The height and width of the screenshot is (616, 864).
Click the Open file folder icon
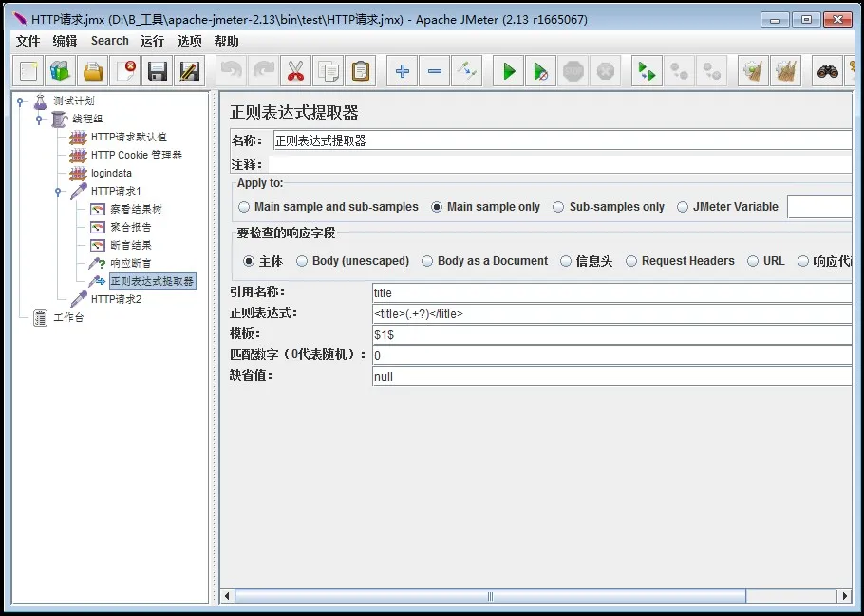tap(93, 71)
